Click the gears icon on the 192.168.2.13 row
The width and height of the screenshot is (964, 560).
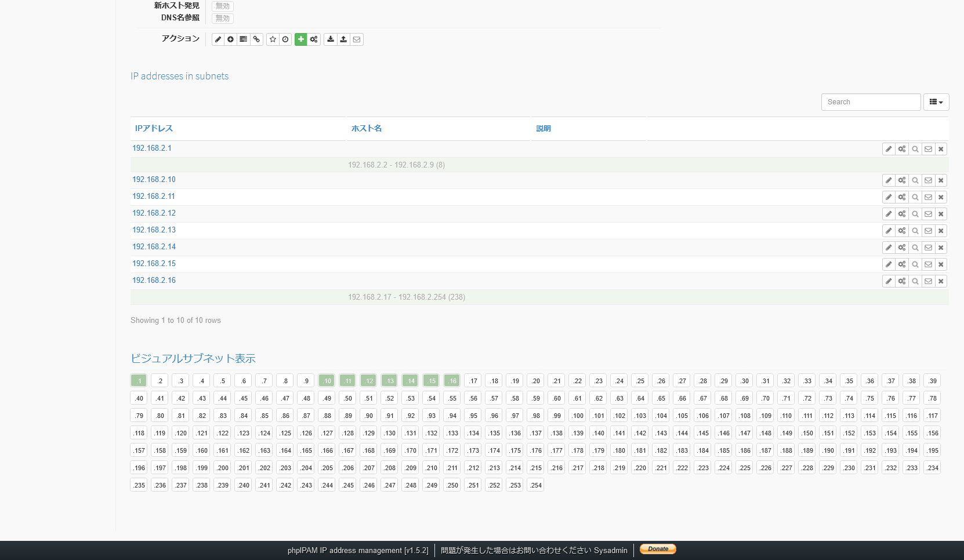point(902,231)
